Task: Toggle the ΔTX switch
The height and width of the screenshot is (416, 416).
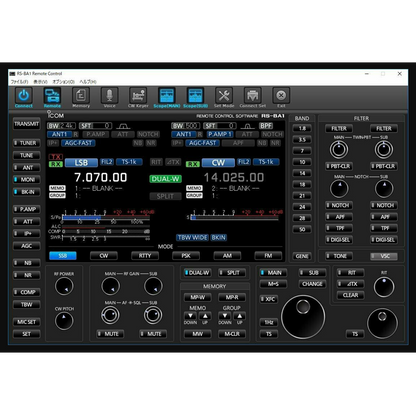Action: pos(350,284)
